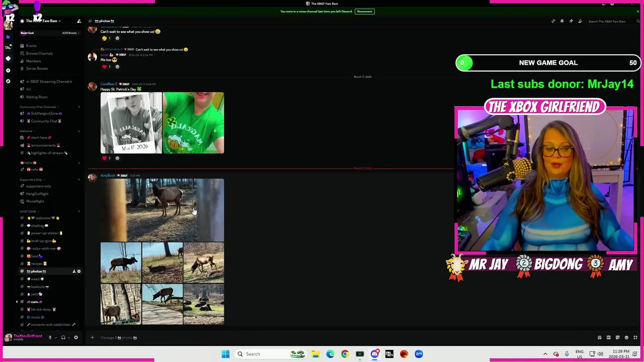Viewport: 644px width, 362px height.
Task: Collapse the Welcome category
Action: click(x=26, y=131)
